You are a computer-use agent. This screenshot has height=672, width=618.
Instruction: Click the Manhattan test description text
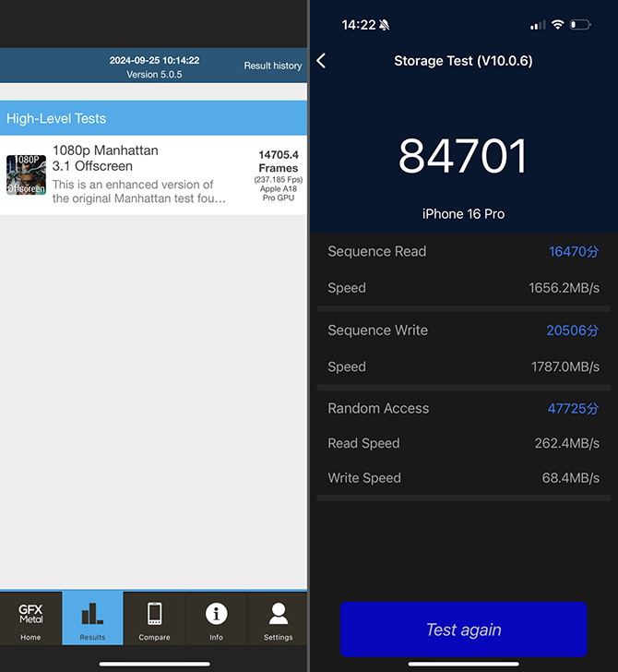pyautogui.click(x=138, y=192)
